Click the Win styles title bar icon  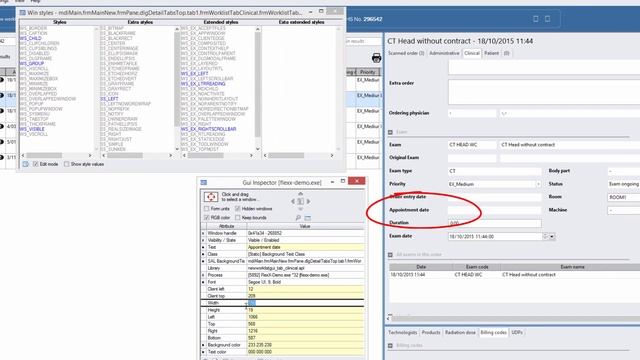[x=22, y=13]
